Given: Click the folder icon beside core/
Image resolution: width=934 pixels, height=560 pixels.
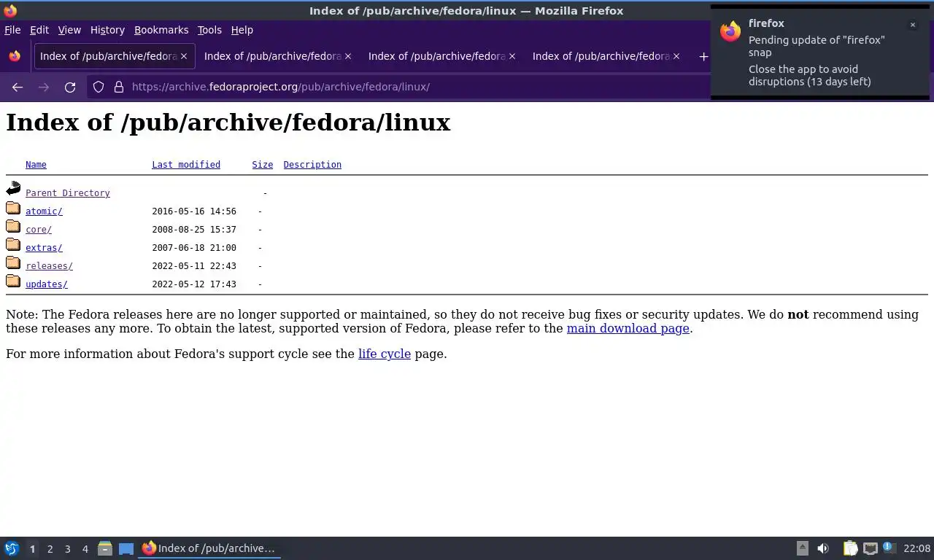Looking at the screenshot, I should pyautogui.click(x=13, y=226).
